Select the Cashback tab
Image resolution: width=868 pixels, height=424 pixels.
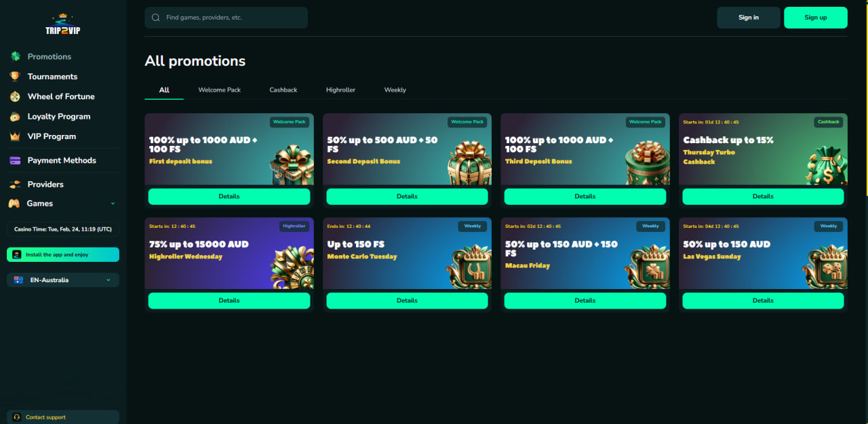(283, 90)
